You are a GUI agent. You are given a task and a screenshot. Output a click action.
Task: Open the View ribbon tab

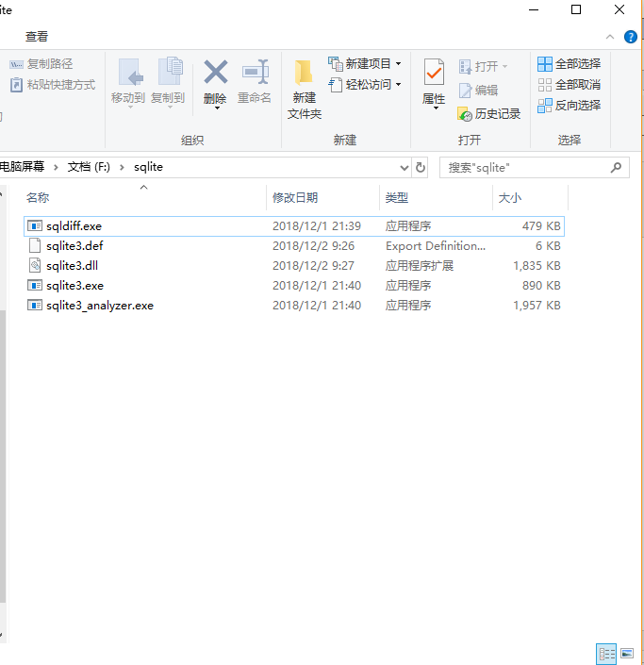(37, 37)
